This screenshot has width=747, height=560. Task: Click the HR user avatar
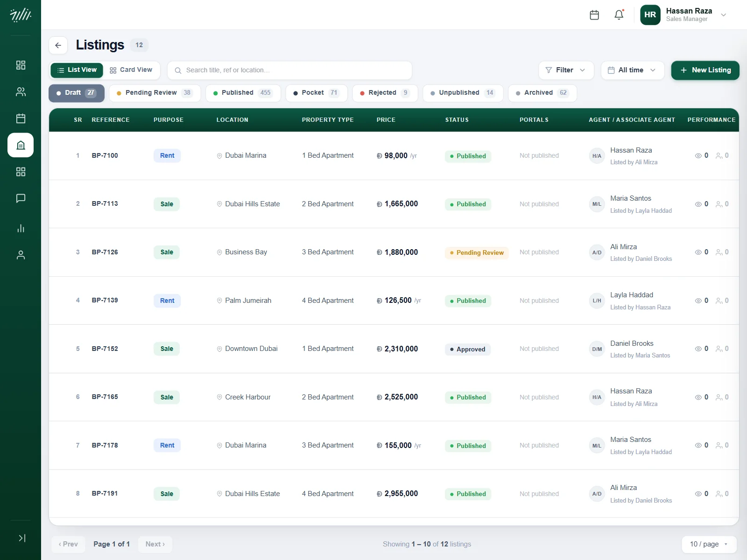click(x=650, y=15)
